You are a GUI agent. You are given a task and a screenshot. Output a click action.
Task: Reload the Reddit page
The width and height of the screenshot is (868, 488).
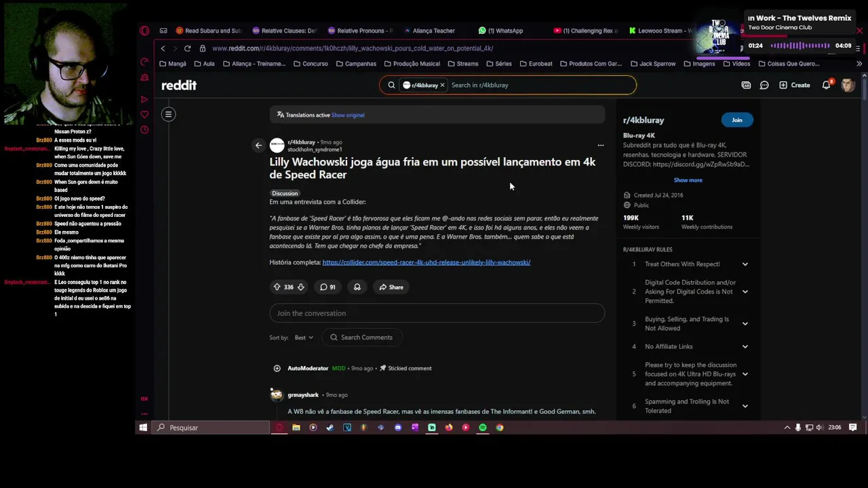pos(187,48)
